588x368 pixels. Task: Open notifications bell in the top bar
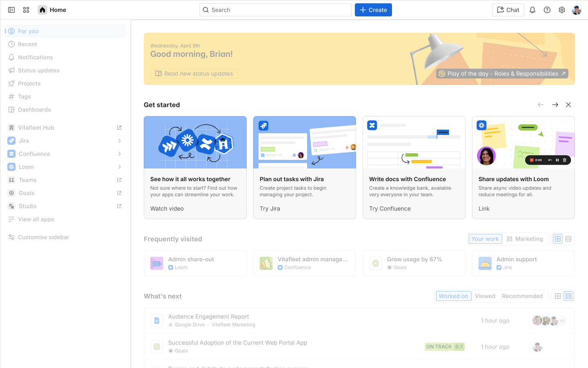[x=532, y=10]
